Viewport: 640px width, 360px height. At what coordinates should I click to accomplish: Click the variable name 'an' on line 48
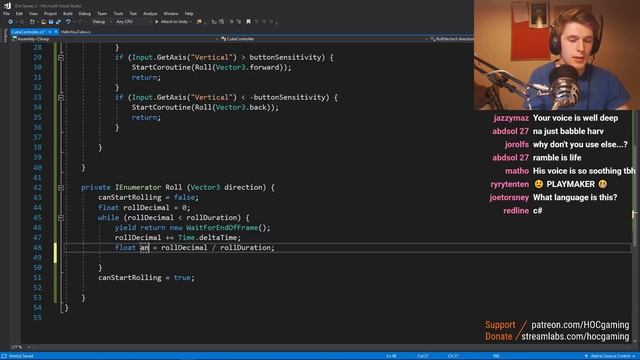tap(144, 248)
